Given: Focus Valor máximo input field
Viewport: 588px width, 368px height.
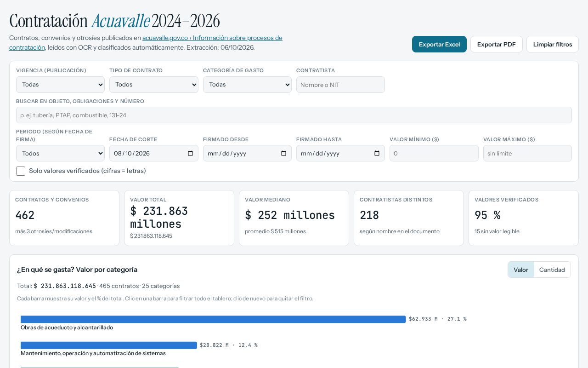Looking at the screenshot, I should tap(527, 153).
